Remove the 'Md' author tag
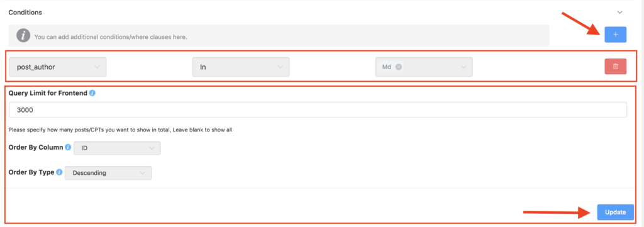The height and width of the screenshot is (227, 644). [x=398, y=67]
